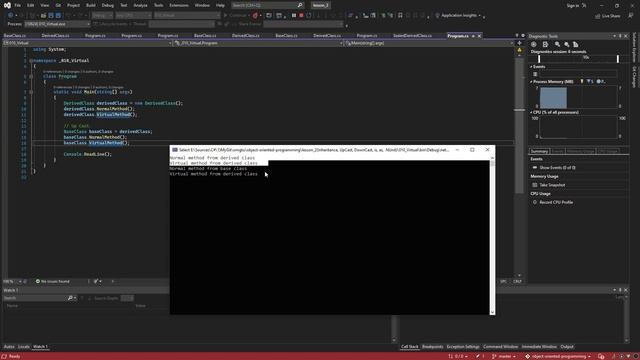Focus the Search (Ctrl+Q) box
The image size is (640, 360).
[267, 5]
